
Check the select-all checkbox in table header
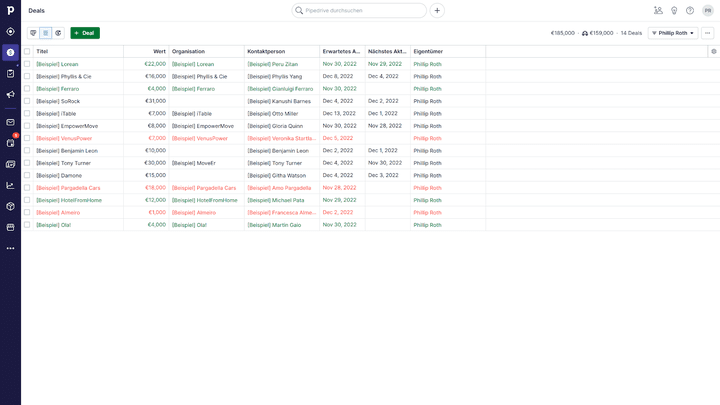(x=27, y=51)
